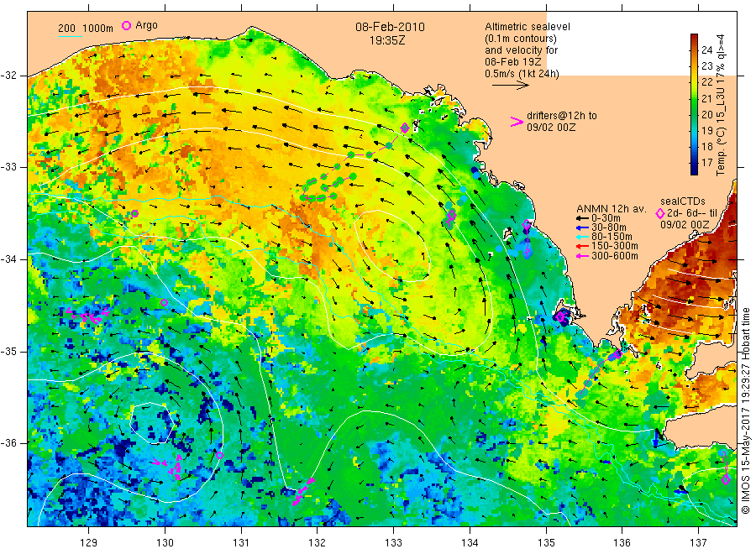The image size is (756, 554).
Task: Click the 'ANMN 12h av.' legend heading
Action: 612,209
